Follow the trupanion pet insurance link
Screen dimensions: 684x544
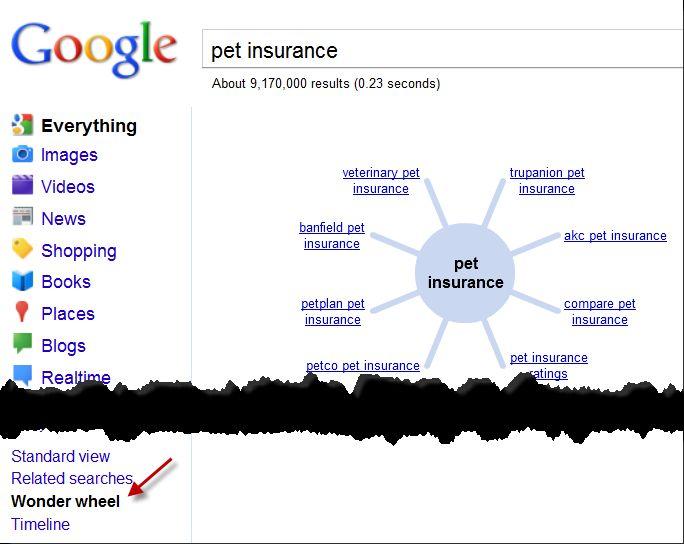[x=547, y=181]
